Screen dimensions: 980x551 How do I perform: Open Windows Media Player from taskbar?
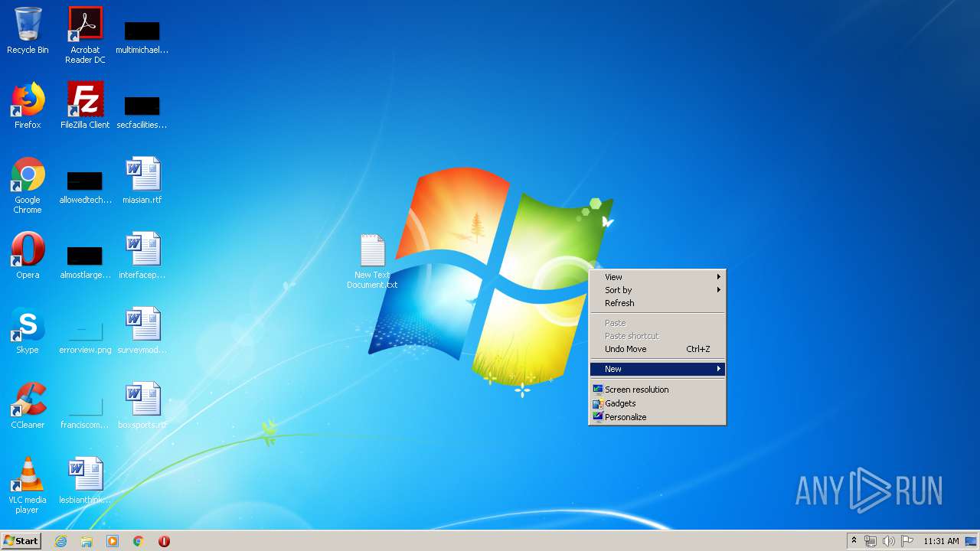113,541
